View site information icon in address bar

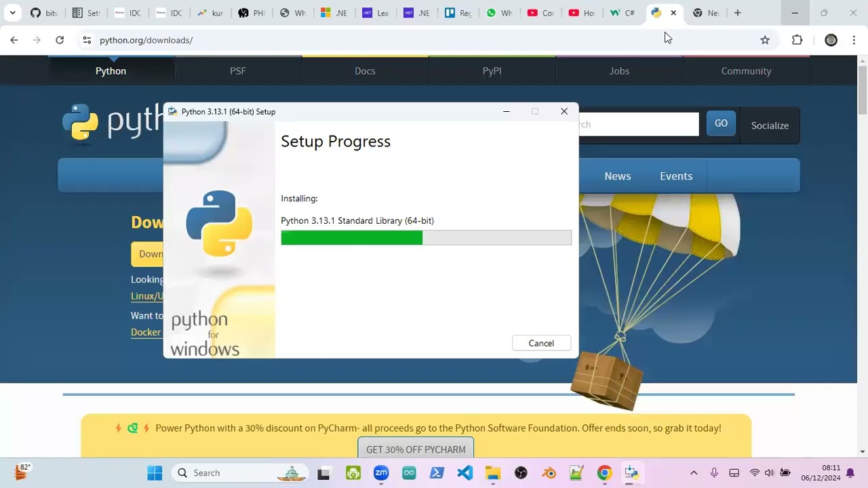point(87,40)
